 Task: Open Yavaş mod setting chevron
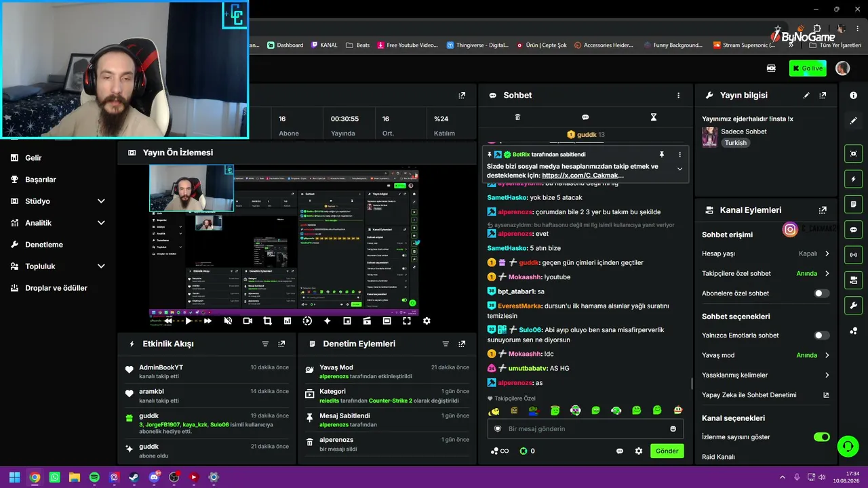827,355
